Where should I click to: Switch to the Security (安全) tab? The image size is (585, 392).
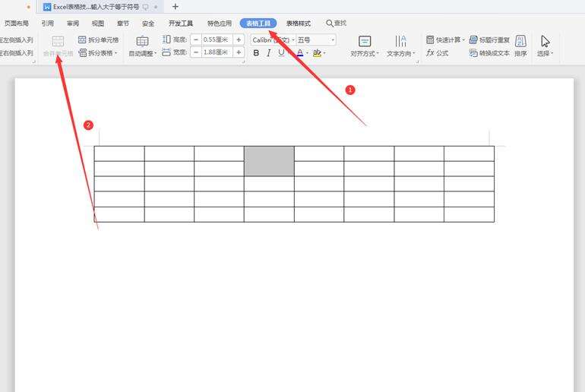148,23
